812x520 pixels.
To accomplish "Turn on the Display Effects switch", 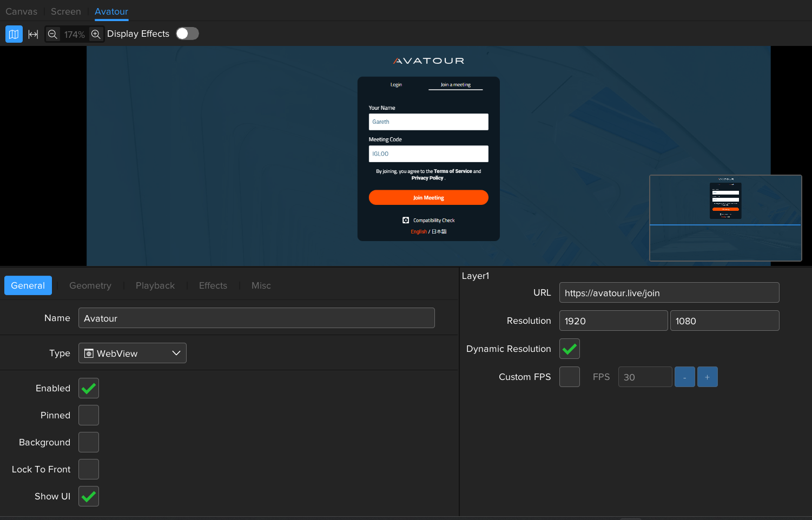I will (187, 34).
